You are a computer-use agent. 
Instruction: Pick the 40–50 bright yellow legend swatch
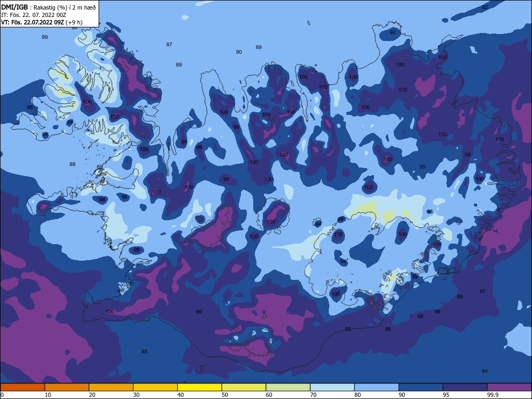coord(199,387)
